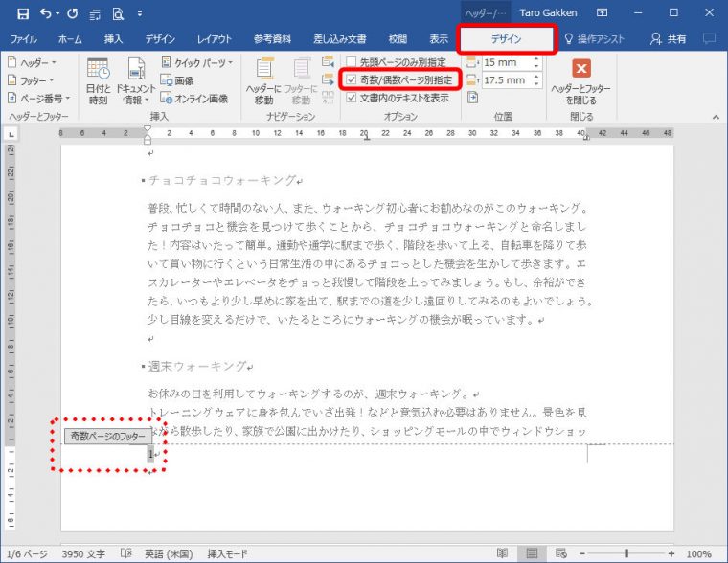Click zoom in plus button
Image resolution: width=728 pixels, height=563 pixels.
point(671,553)
